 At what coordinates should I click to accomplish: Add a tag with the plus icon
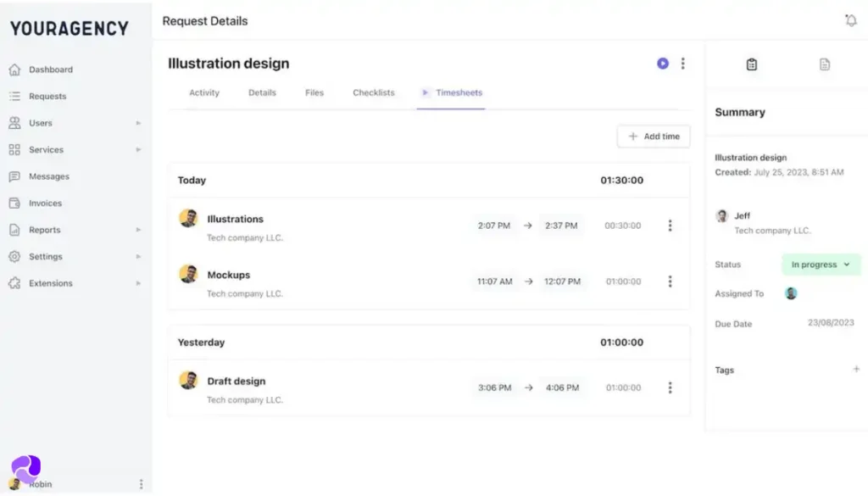coord(856,369)
